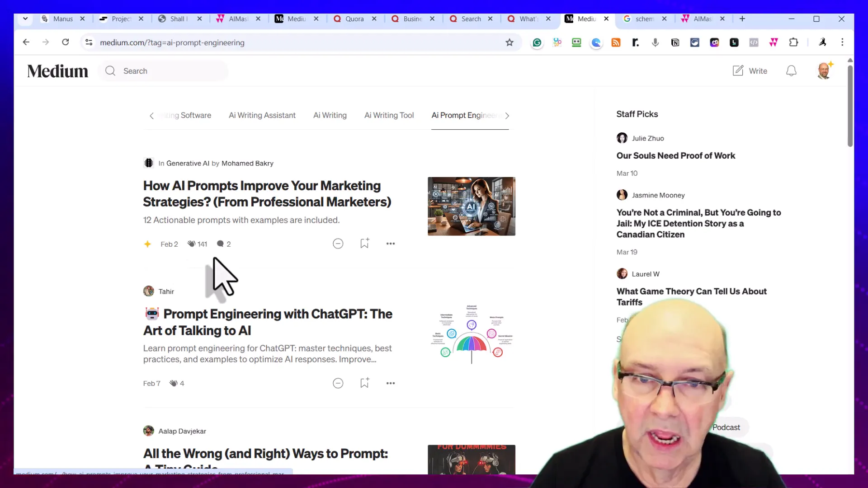868x488 pixels.
Task: Open the profile avatar menu
Action: (x=824, y=71)
